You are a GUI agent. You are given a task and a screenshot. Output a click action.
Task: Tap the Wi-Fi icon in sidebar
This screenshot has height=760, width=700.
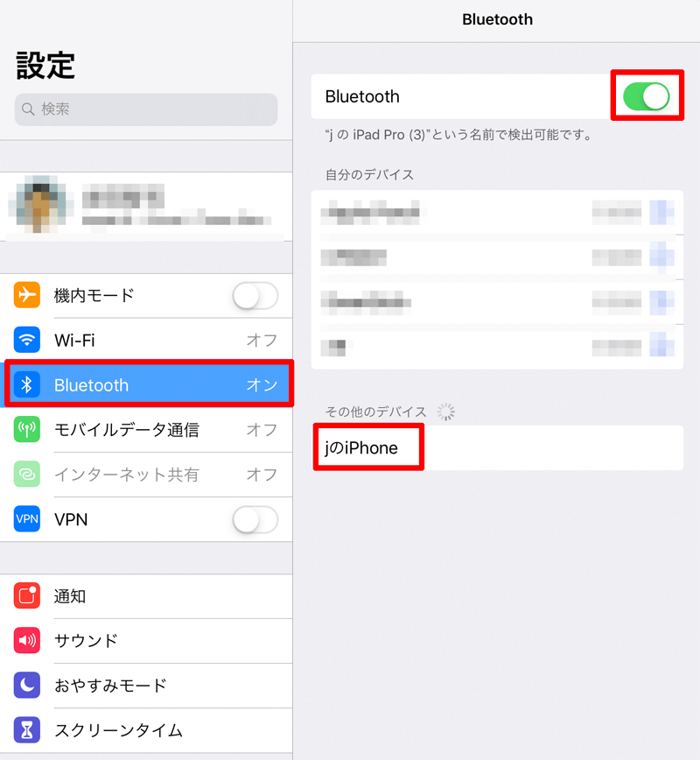point(26,340)
